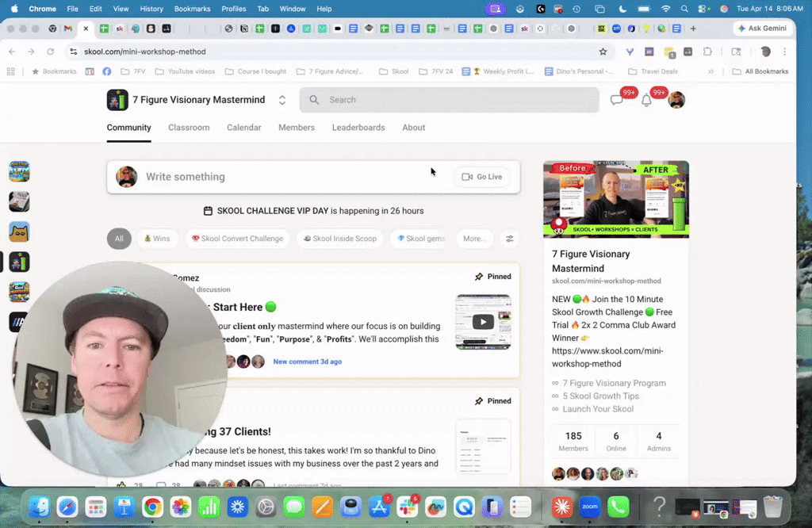Viewport: 812px width, 528px height.
Task: Open the Launch Your Skool link
Action: pyautogui.click(x=598, y=409)
